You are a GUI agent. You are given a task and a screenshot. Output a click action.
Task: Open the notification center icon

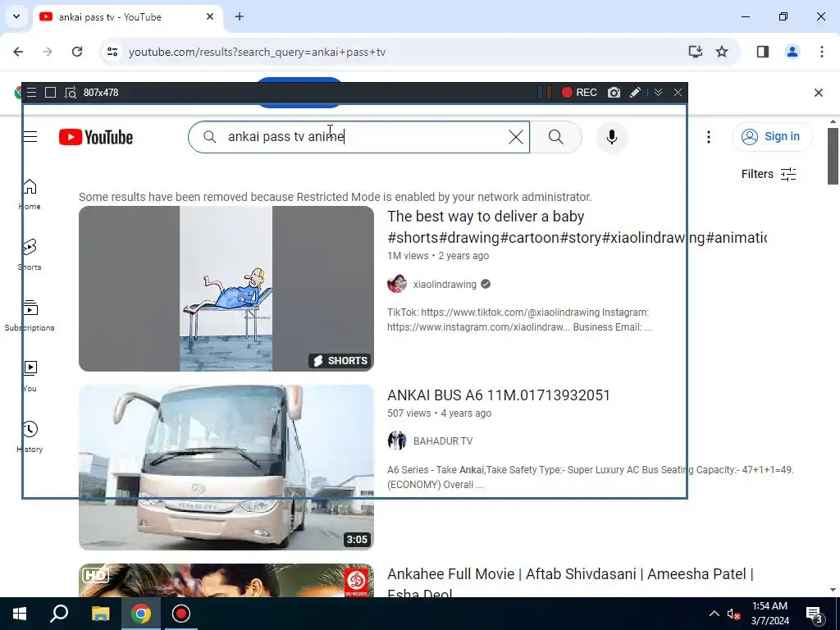pyautogui.click(x=815, y=614)
